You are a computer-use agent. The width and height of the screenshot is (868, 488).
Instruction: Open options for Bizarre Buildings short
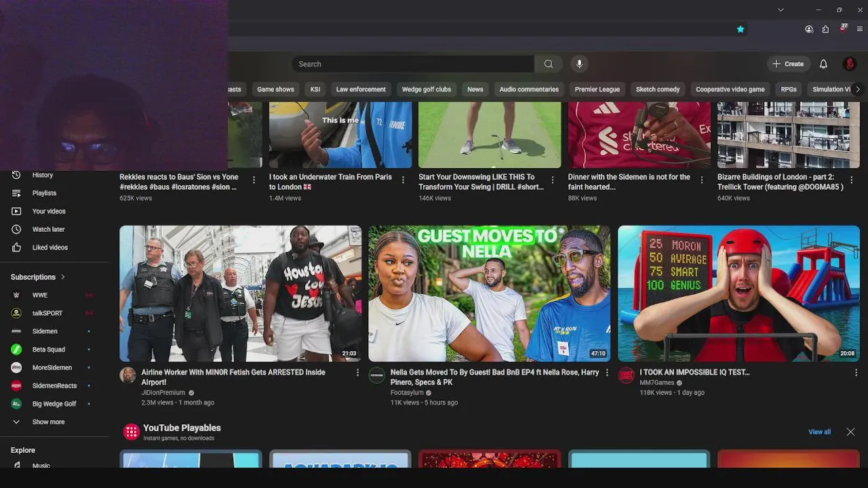point(851,180)
